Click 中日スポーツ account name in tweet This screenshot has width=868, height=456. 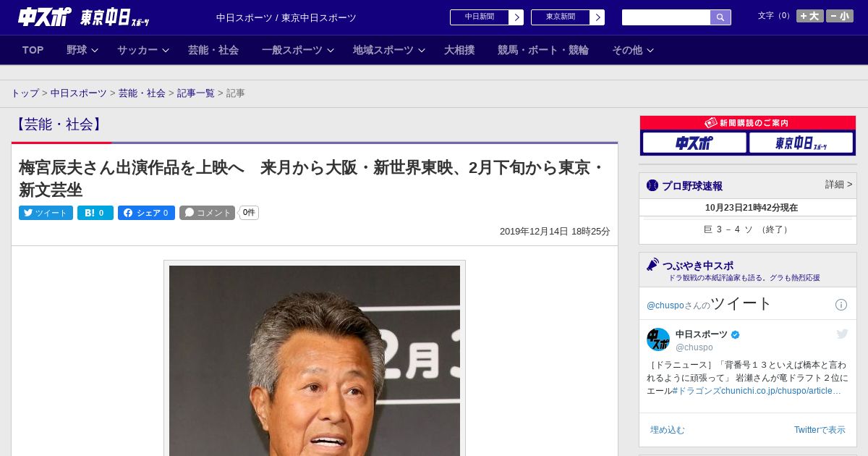click(x=702, y=334)
